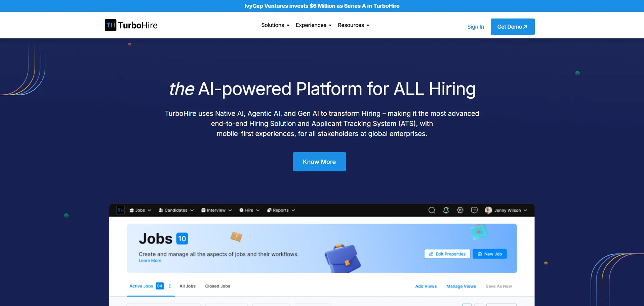The height and width of the screenshot is (306, 644).
Task: Click the New Job button
Action: click(489, 254)
